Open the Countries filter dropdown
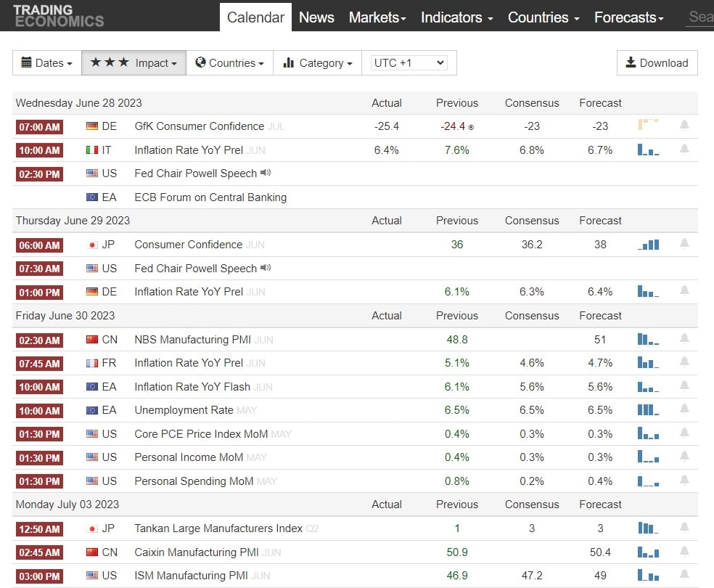This screenshot has height=588, width=714. point(229,63)
